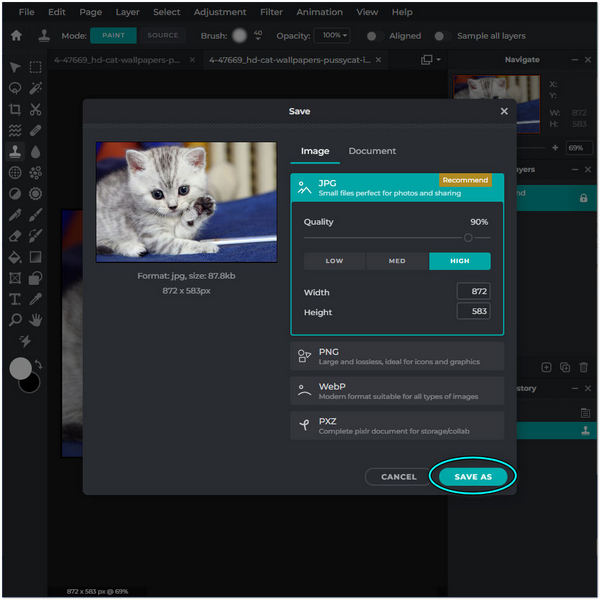Click the Home icon
600x600 pixels.
pyautogui.click(x=16, y=36)
